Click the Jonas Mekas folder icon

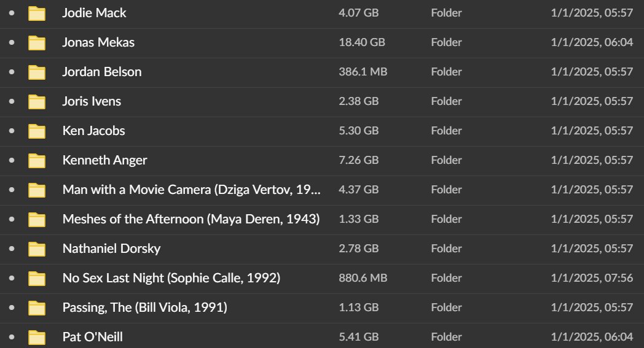(x=37, y=43)
